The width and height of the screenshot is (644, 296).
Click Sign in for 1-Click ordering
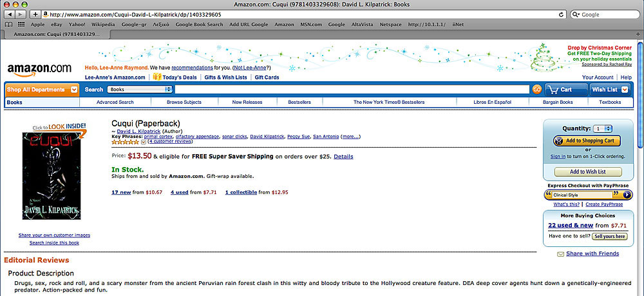tap(558, 157)
